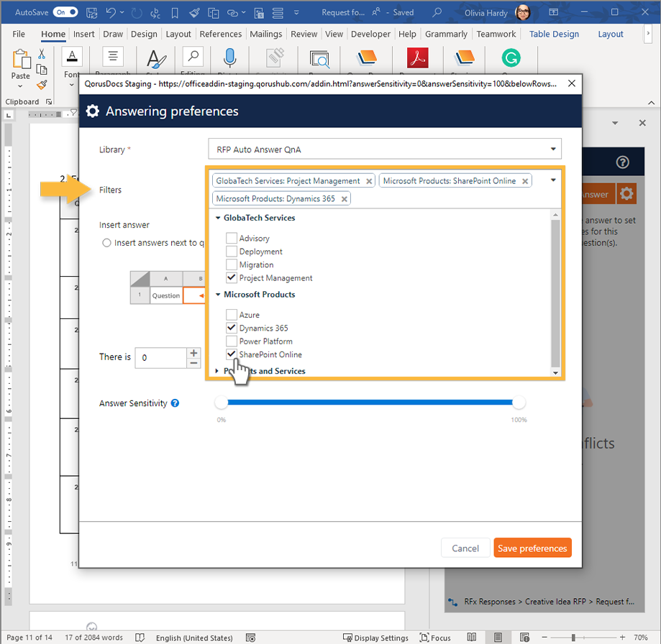The image size is (661, 644).
Task: Open Olivia Hardy's account picture
Action: point(523,12)
